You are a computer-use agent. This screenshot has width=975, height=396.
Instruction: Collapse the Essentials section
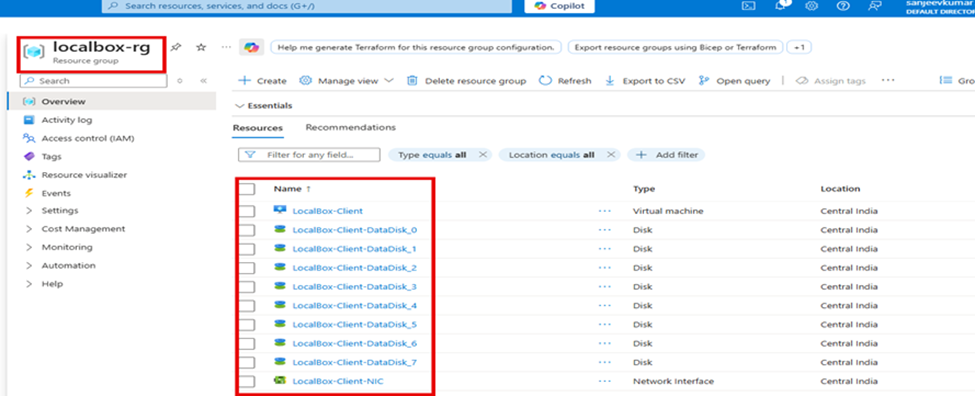[264, 106]
